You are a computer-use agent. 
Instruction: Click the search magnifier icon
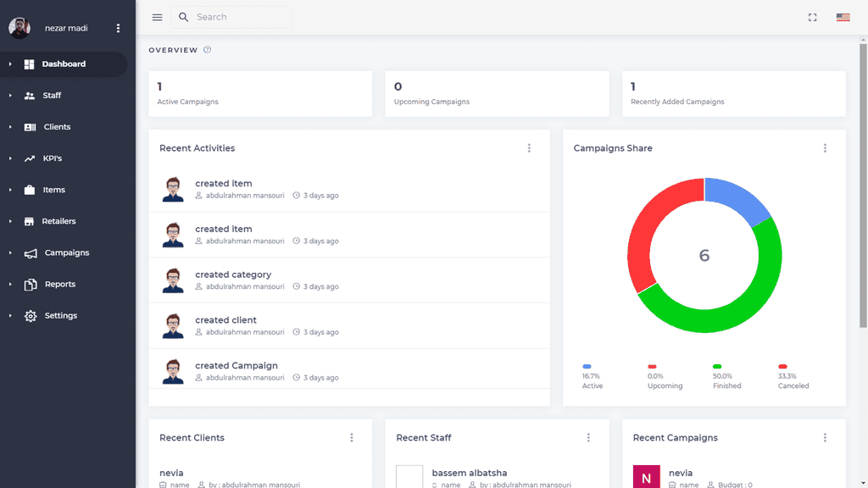click(183, 17)
